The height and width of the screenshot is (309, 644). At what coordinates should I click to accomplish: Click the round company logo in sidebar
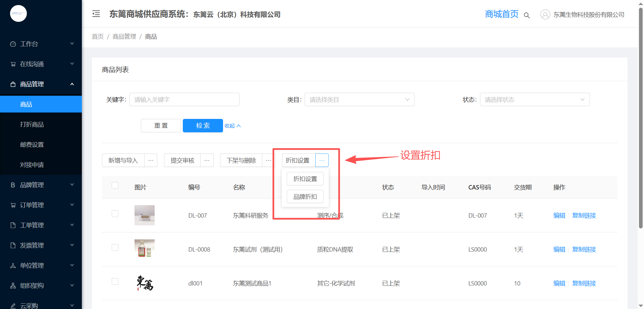[18, 13]
